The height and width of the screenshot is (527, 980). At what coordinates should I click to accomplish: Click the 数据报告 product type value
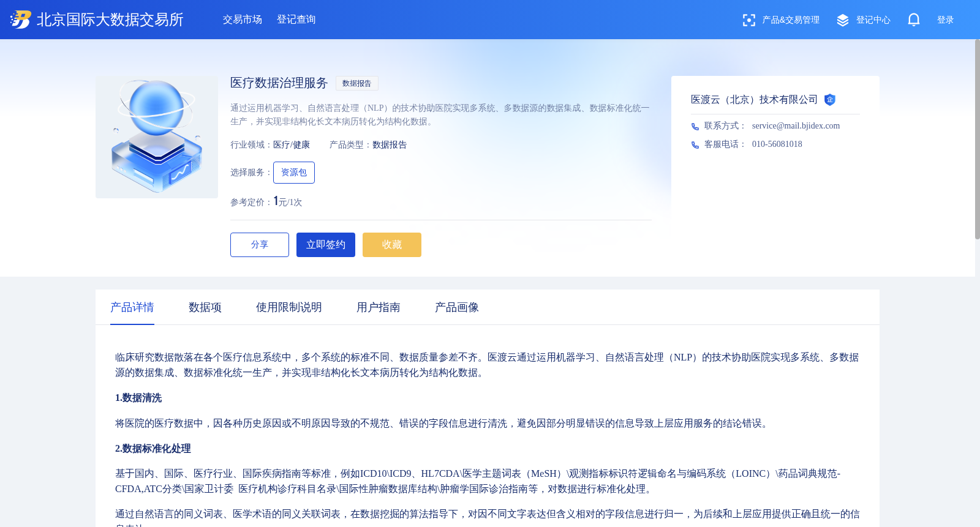(390, 145)
